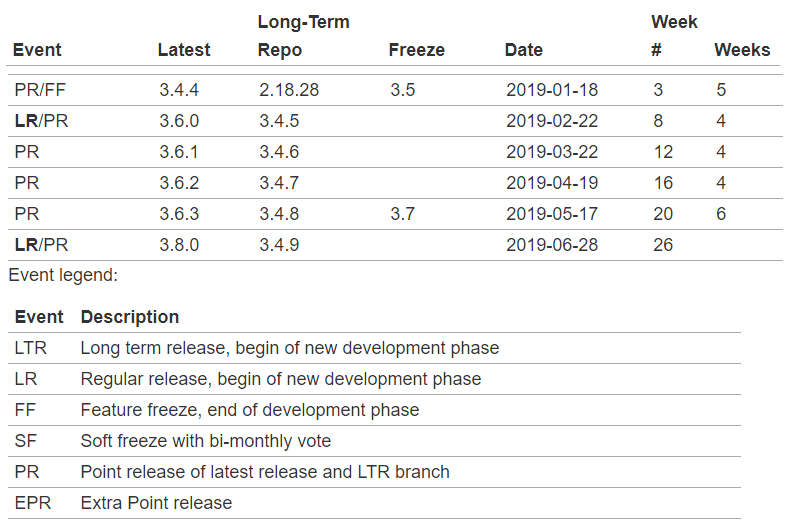Click the 2019-06-28 date cell

tap(552, 245)
